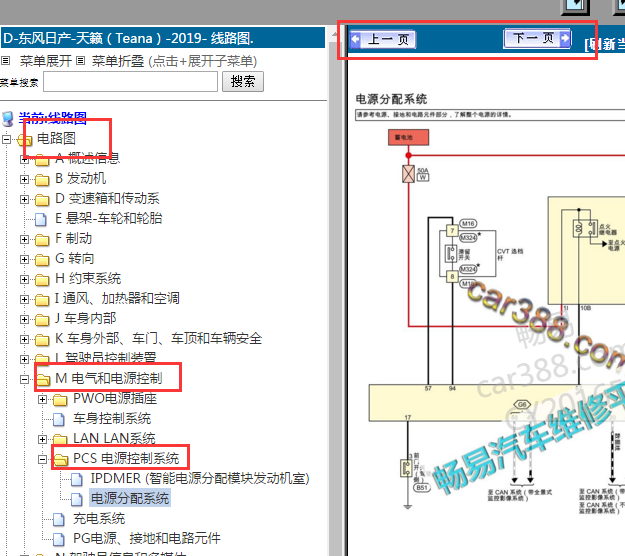The height and width of the screenshot is (556, 625).
Task: Open the E 悬架-车轮和轮胎 page
Action: [x=108, y=218]
